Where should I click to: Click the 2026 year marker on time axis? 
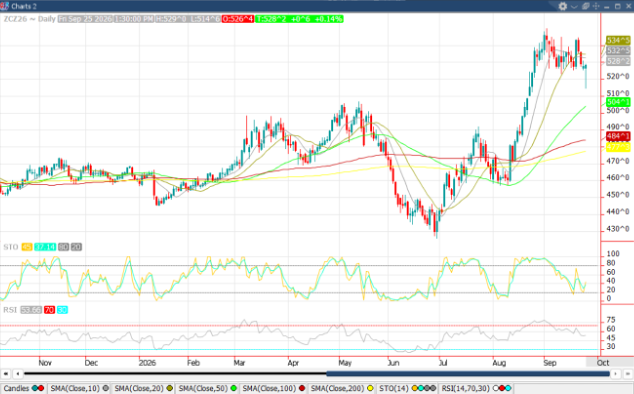pyautogui.click(x=147, y=362)
